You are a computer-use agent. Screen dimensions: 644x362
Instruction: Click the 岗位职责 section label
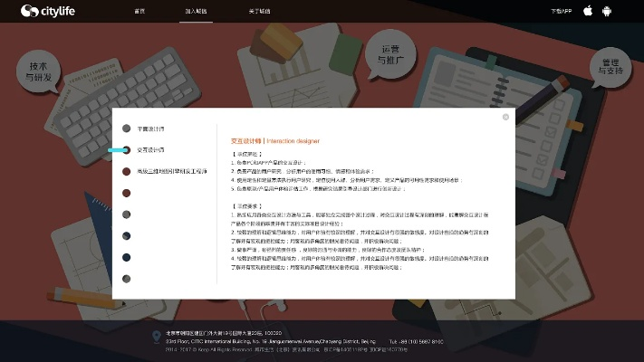(x=247, y=154)
